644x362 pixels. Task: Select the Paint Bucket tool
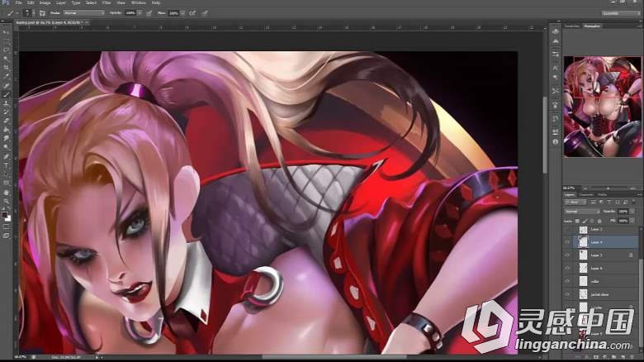click(6, 130)
